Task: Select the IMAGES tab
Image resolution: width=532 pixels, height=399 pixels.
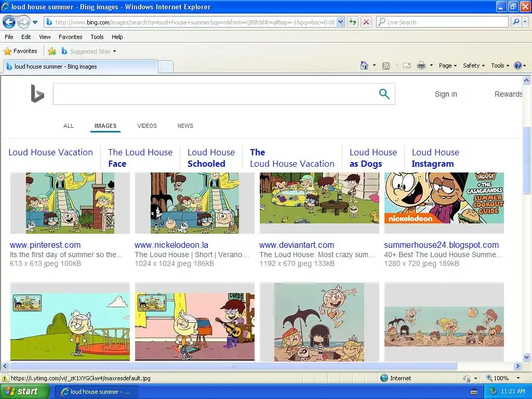Action: tap(105, 126)
